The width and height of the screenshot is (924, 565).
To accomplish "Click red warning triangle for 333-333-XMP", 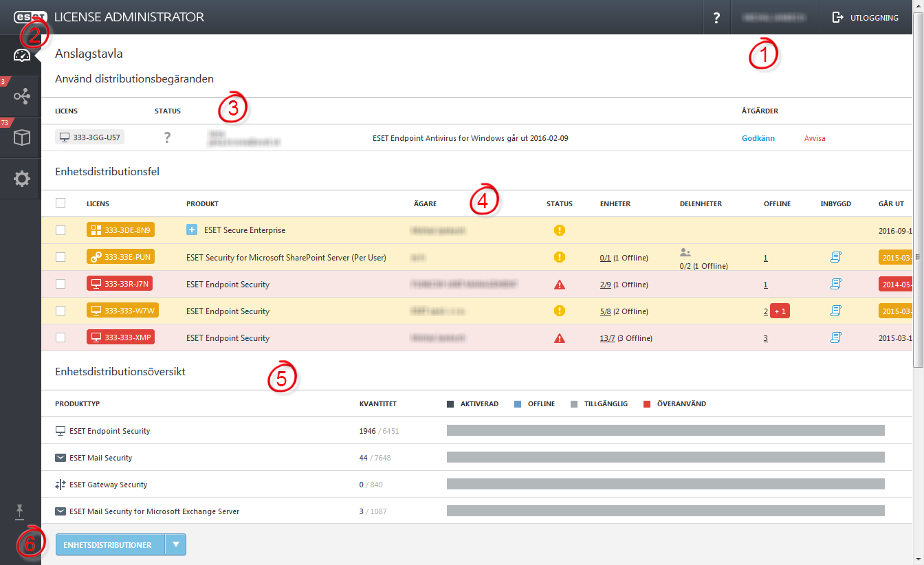I will (560, 338).
